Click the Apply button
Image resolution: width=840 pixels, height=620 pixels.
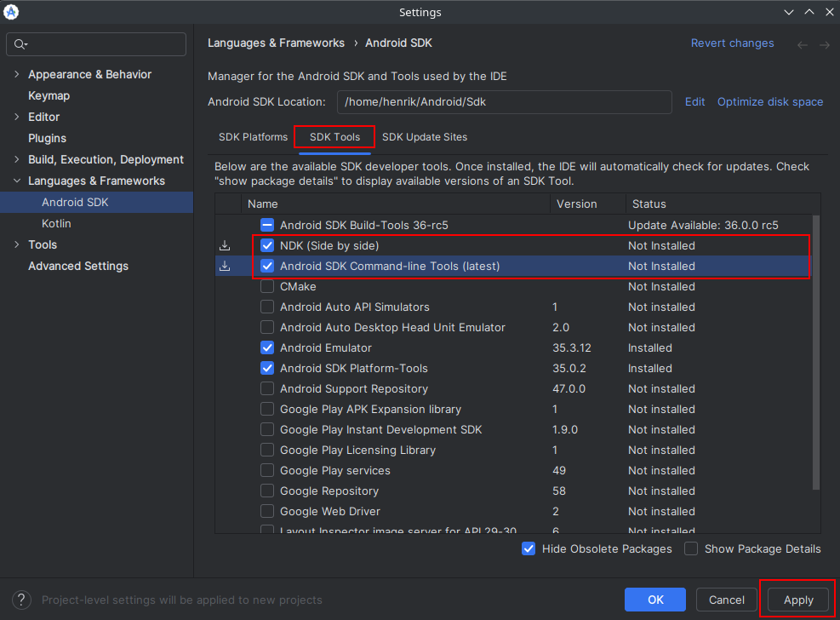pyautogui.click(x=798, y=600)
